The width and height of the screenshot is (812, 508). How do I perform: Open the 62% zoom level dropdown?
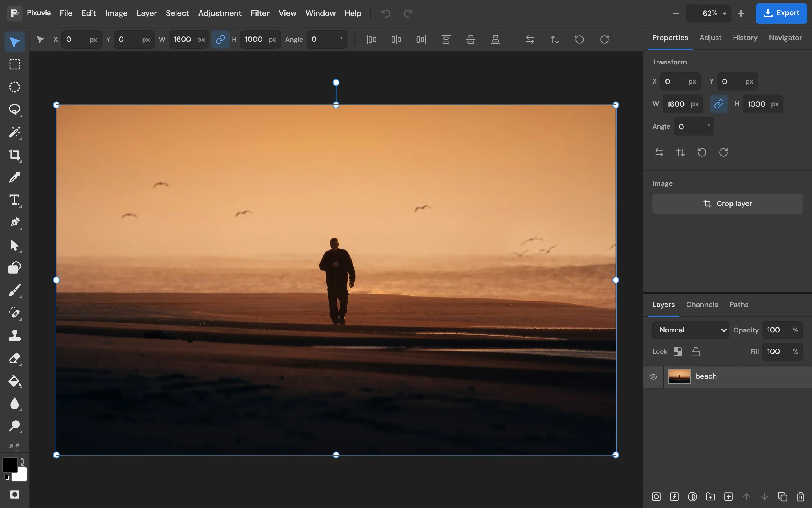708,14
